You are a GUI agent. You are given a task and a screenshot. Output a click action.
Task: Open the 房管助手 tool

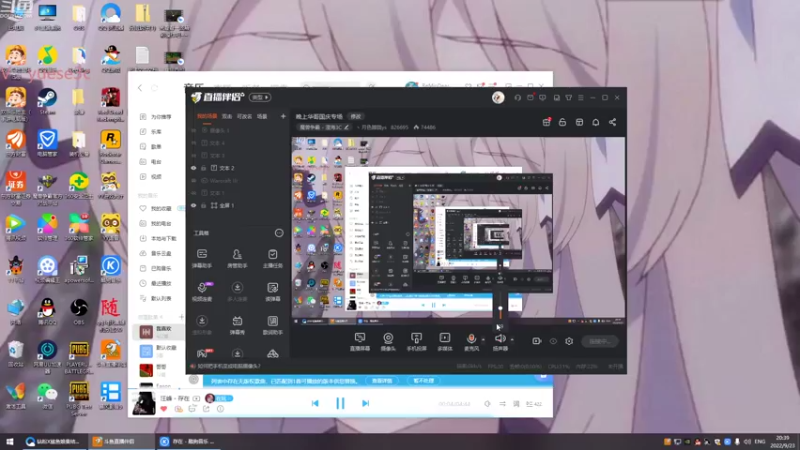237,258
